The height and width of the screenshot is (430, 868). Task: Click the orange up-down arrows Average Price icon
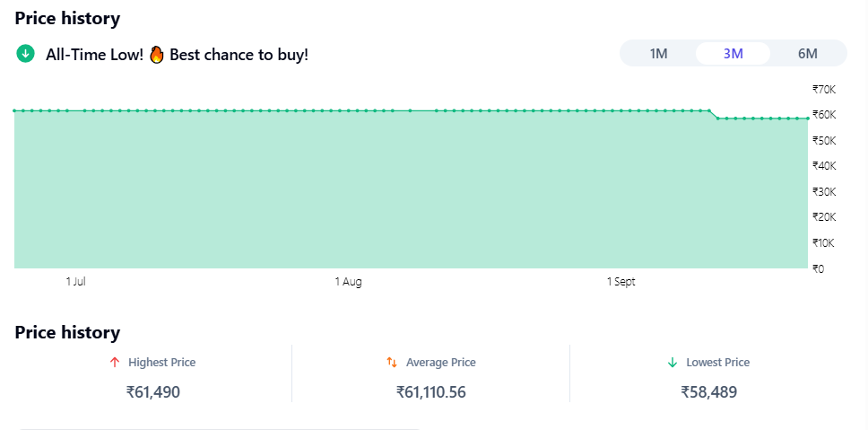pos(392,363)
